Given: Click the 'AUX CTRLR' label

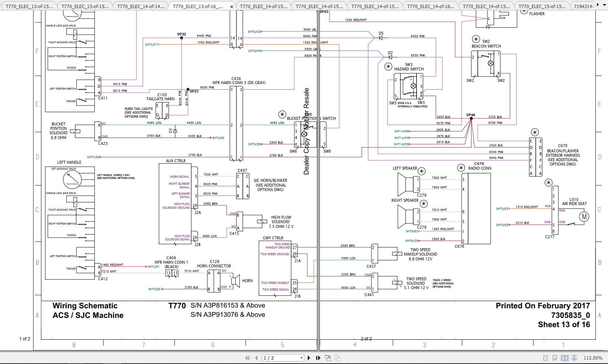Looking at the screenshot, I should (176, 161).
